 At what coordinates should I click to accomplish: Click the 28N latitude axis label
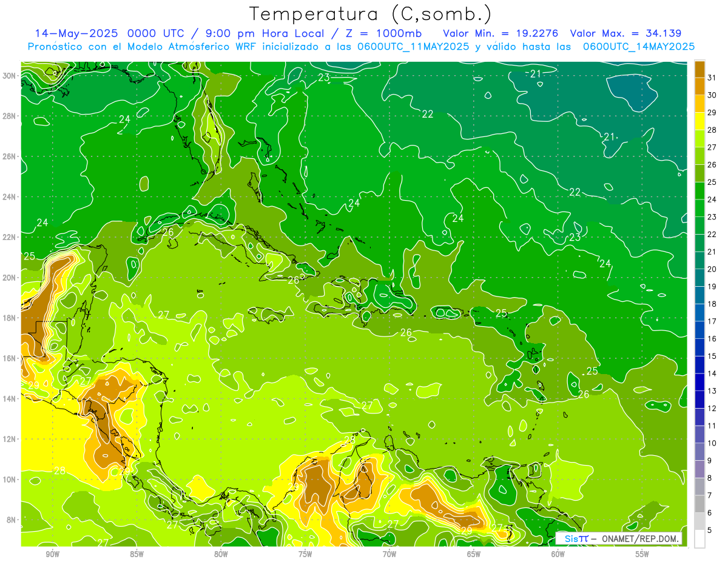tap(10, 116)
